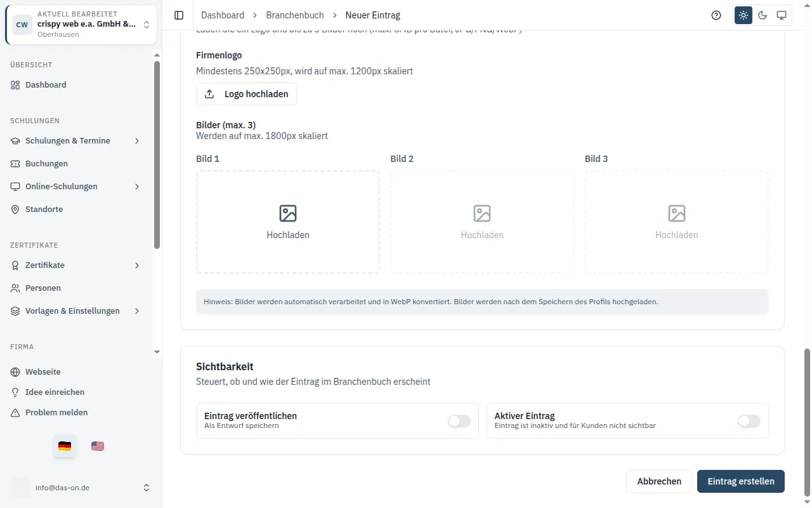Click the Bild 1 upload image icon
Screen dimensions: 812x508
tap(288, 213)
